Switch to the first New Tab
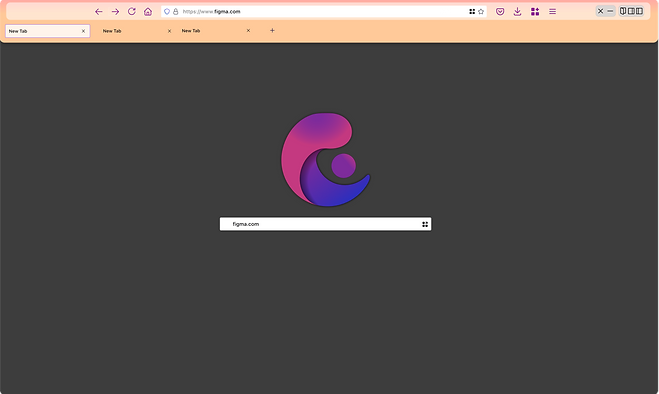 pyautogui.click(x=47, y=31)
